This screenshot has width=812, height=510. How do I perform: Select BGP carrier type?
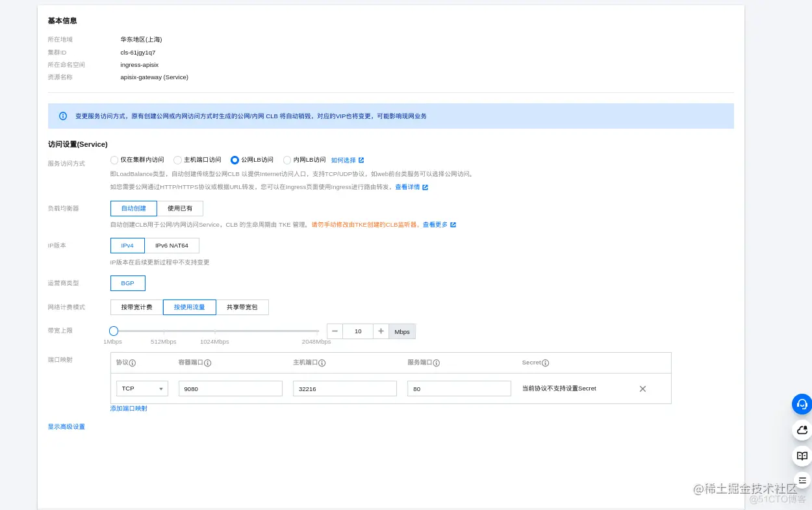click(x=127, y=283)
